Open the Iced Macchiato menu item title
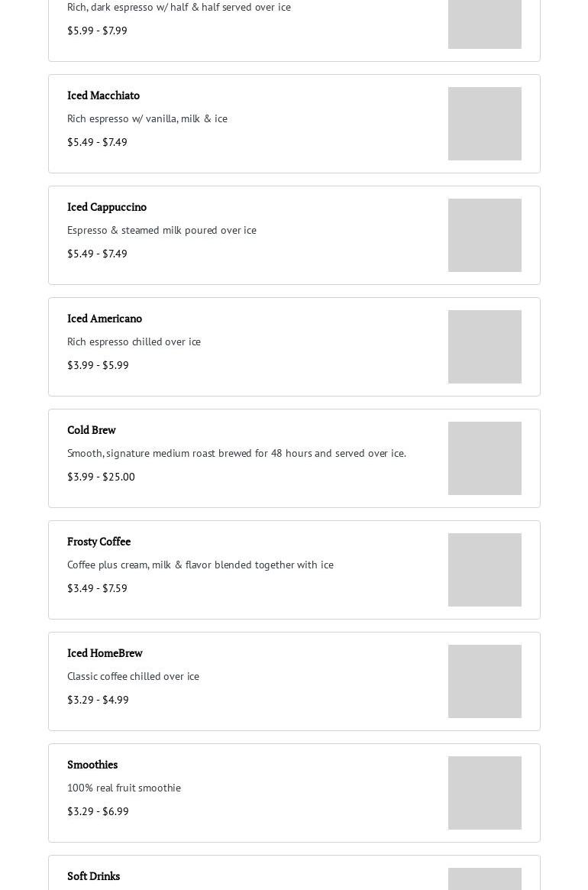The width and height of the screenshot is (588, 890). (103, 95)
